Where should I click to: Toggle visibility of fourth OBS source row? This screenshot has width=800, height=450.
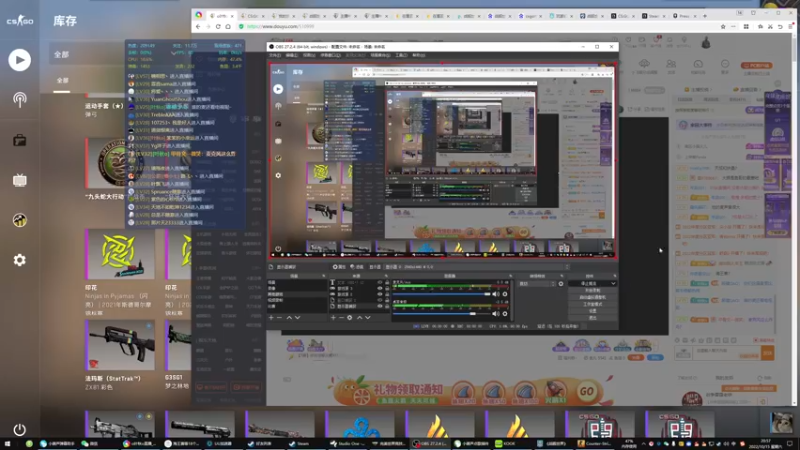tap(380, 300)
